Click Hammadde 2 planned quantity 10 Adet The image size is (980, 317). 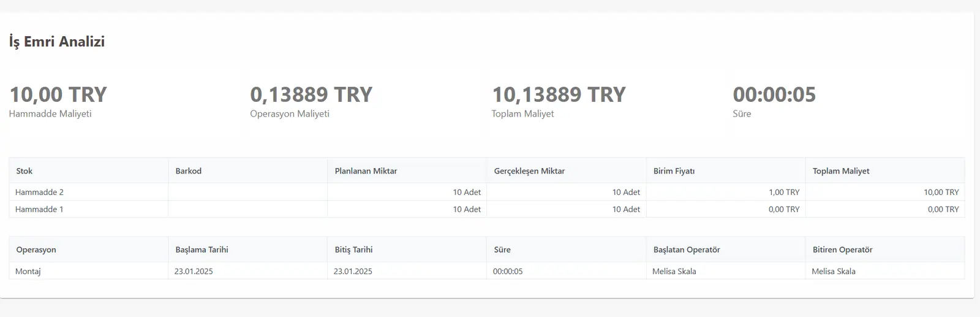point(467,192)
